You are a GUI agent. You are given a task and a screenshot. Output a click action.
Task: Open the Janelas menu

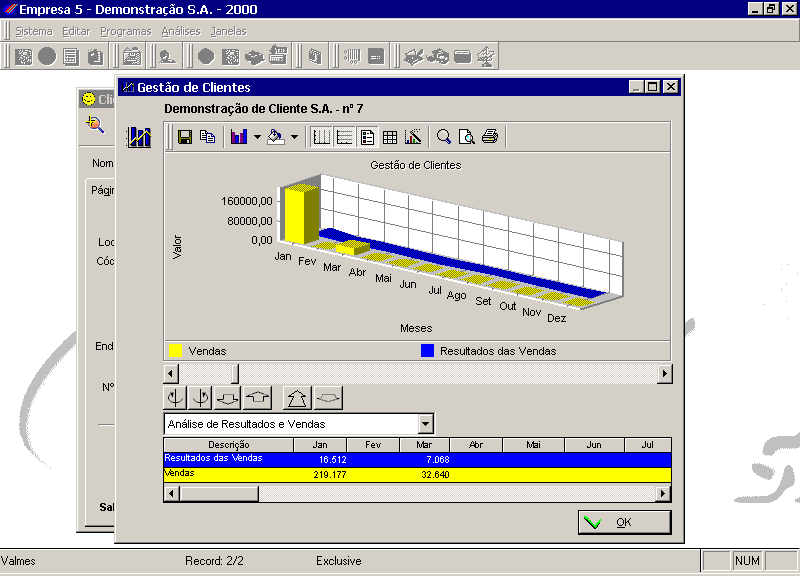click(229, 32)
